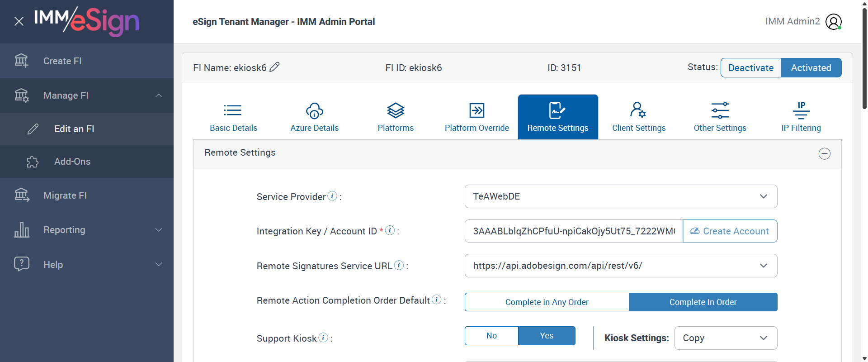Set Support Kiosk to No
The height and width of the screenshot is (362, 868).
491,336
